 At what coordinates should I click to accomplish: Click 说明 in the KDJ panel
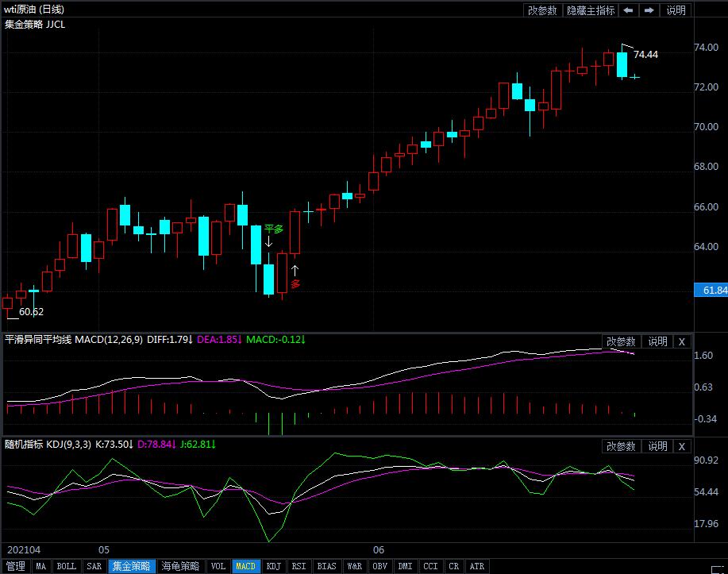pyautogui.click(x=657, y=446)
